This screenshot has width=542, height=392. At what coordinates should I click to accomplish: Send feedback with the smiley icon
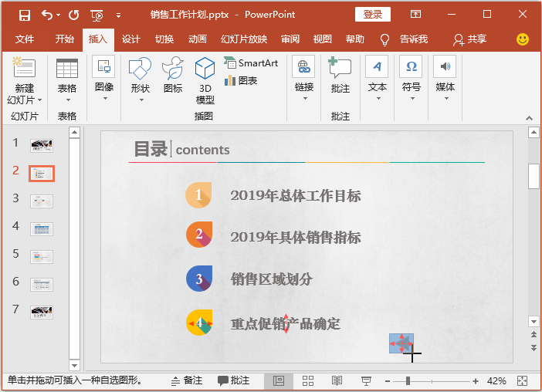[522, 39]
